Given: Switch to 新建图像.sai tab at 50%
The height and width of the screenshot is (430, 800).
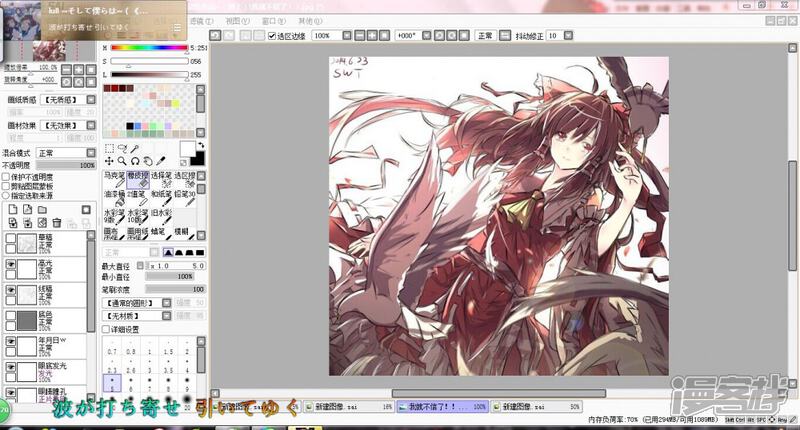Looking at the screenshot, I should pos(536,407).
